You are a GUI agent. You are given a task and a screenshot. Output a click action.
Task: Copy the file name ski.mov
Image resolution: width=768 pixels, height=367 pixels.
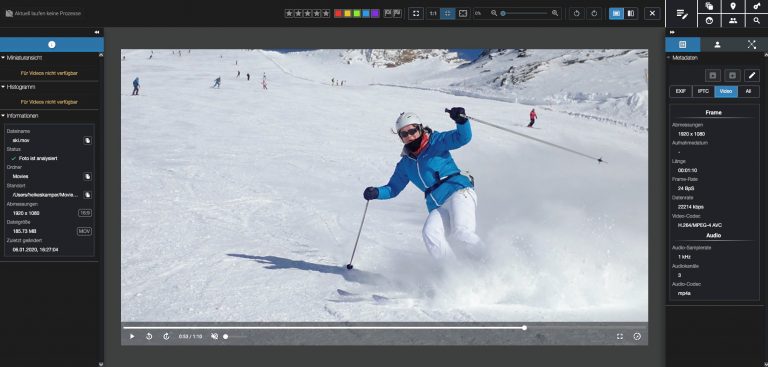(87, 141)
